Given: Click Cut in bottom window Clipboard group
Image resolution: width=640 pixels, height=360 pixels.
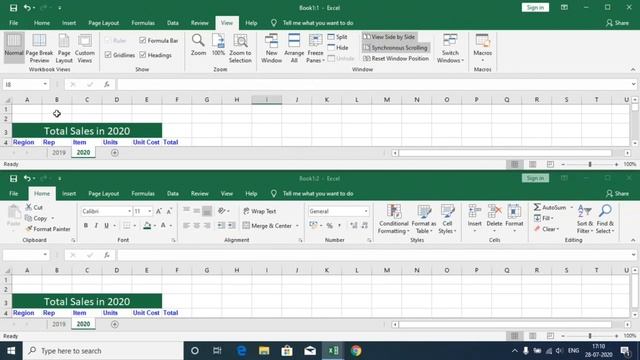Looking at the screenshot, I should point(34,207).
